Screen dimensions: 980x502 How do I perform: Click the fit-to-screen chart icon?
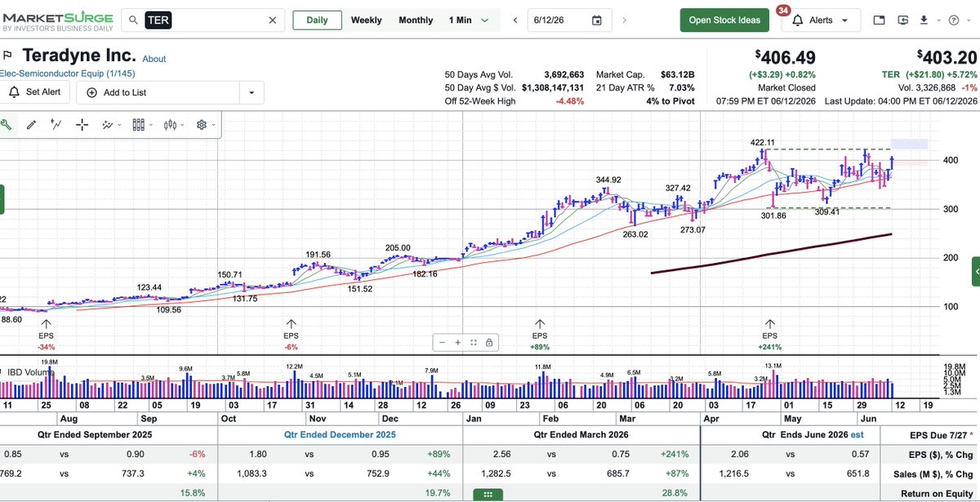point(473,343)
